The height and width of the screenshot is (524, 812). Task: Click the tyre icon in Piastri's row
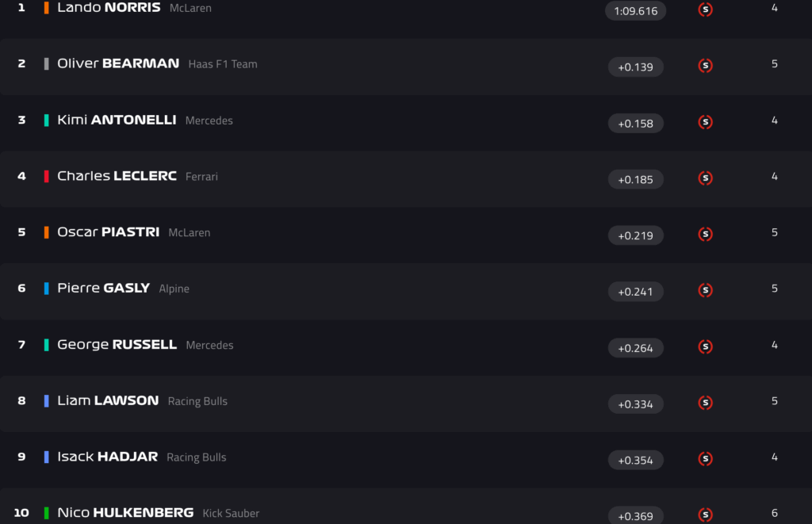[705, 234]
